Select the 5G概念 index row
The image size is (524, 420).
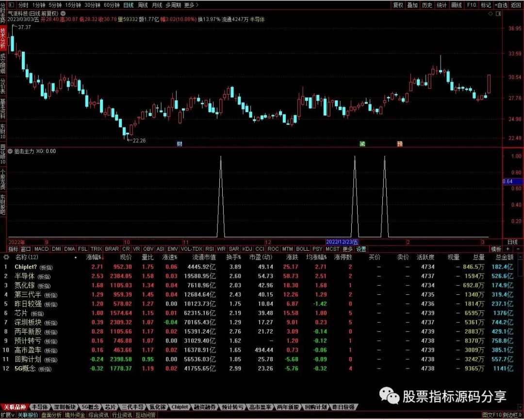coord(262,369)
